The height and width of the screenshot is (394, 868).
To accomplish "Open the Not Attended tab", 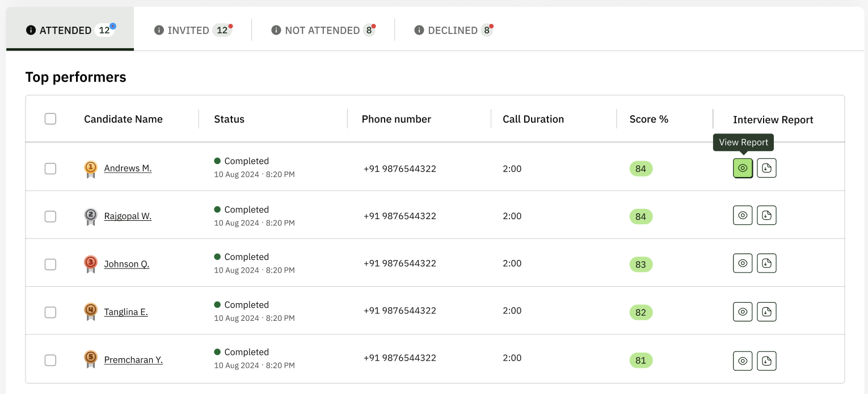I will [x=323, y=30].
